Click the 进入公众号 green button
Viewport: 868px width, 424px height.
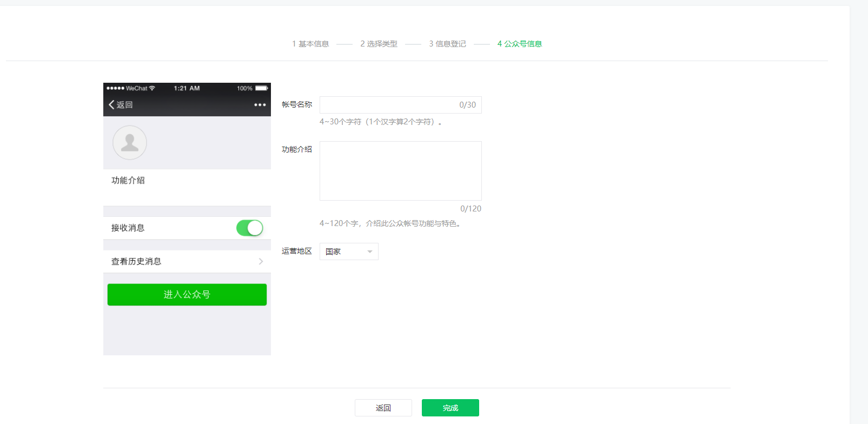(x=187, y=295)
